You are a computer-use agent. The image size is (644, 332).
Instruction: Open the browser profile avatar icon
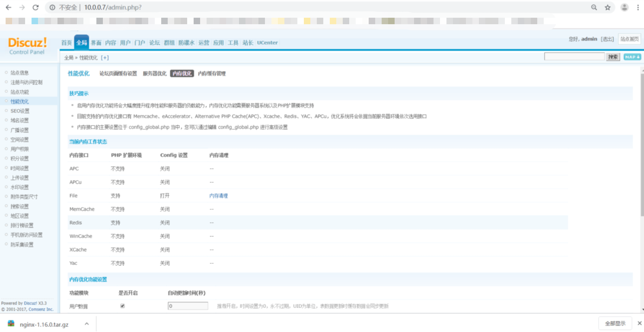625,7
